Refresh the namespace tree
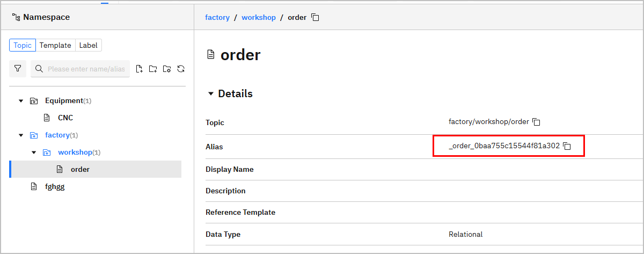644x254 pixels. (x=181, y=69)
